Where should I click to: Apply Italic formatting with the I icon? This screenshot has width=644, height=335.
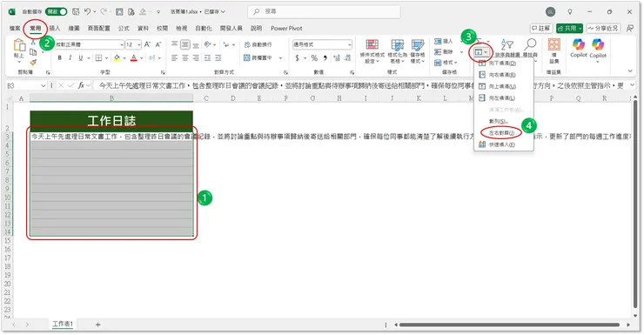70,58
